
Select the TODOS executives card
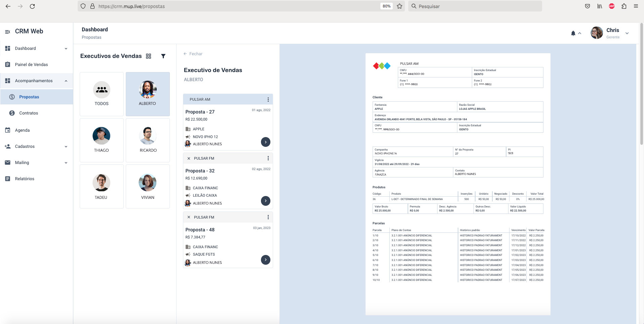point(102,94)
